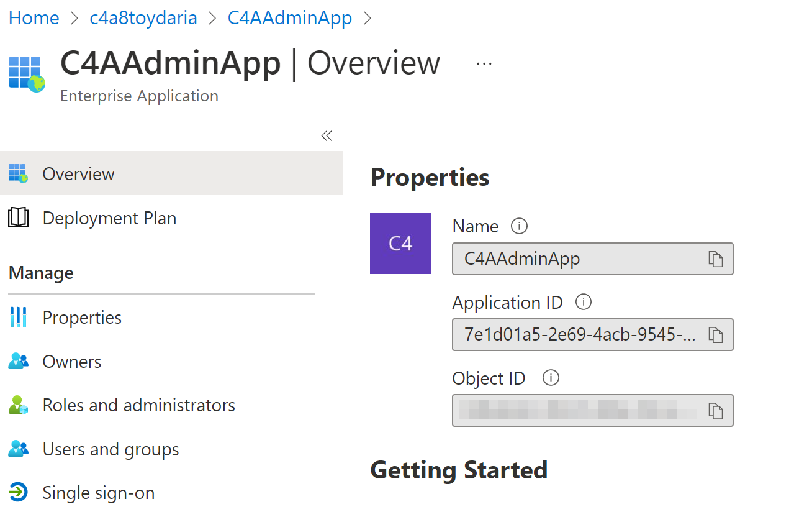Go to Home breadcrumb
The height and width of the screenshot is (517, 812).
click(34, 18)
